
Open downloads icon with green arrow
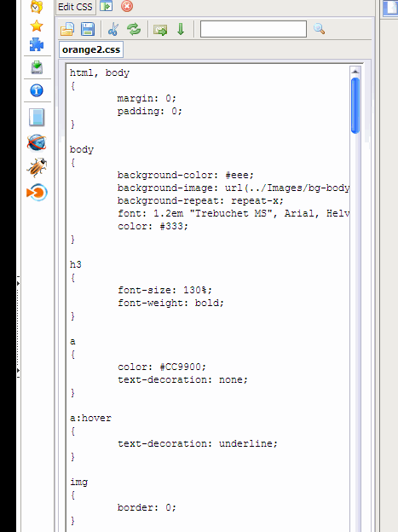(x=37, y=67)
